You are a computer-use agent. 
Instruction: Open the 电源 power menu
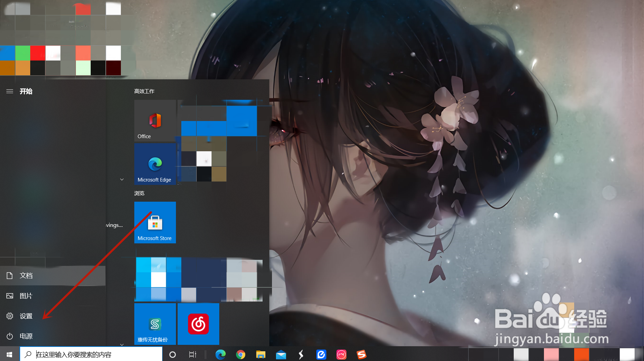(53, 336)
